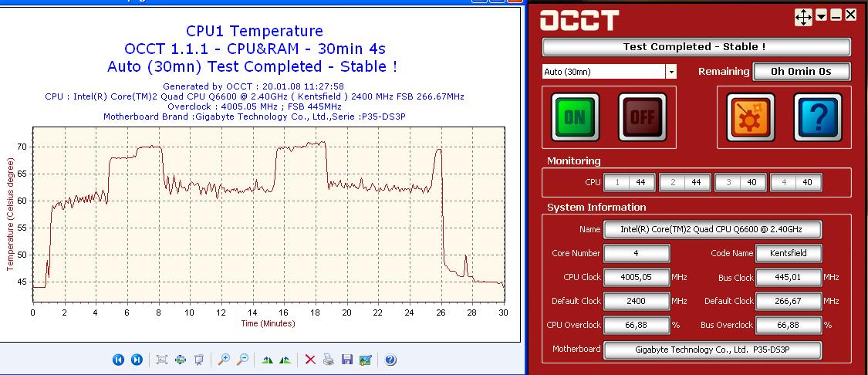Viewport: 868px width, 375px height.
Task: Select the Code Name Kentsfield field
Action: pos(789,253)
